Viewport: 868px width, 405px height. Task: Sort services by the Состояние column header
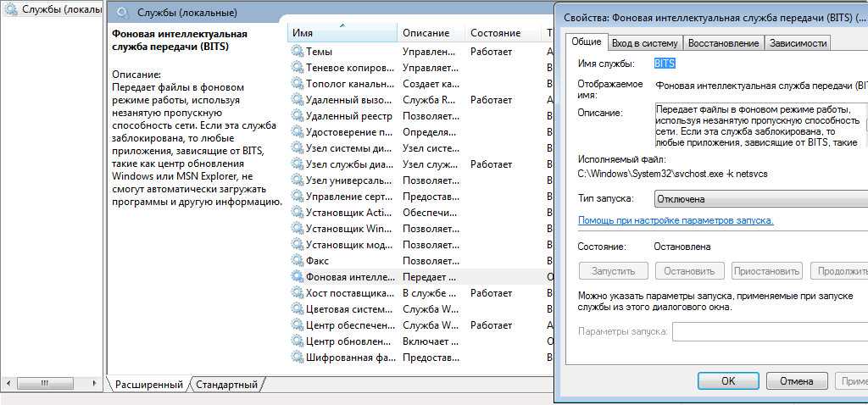click(504, 33)
